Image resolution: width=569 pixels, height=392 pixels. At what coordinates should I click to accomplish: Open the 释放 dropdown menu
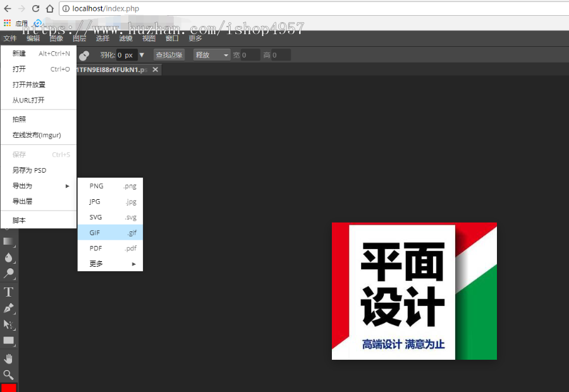click(x=211, y=55)
